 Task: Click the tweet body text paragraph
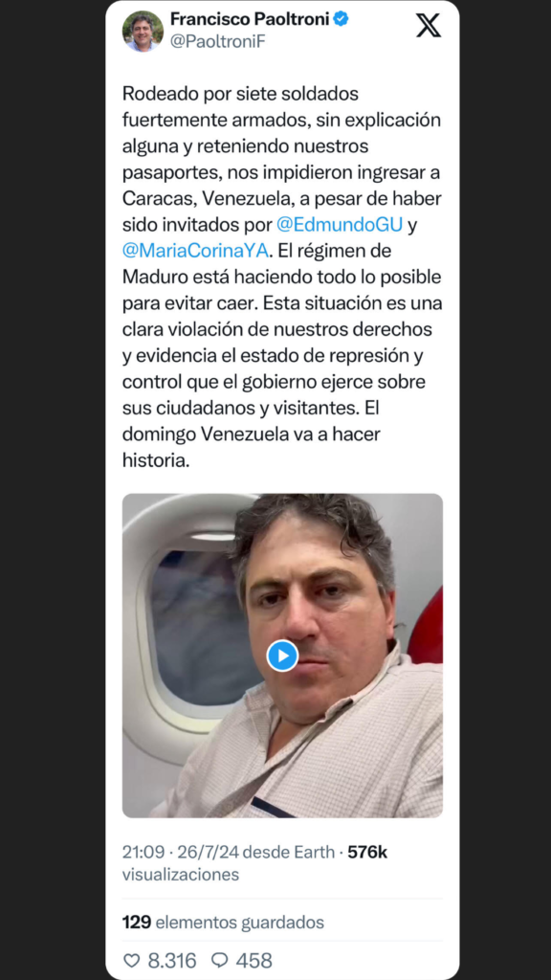point(282,277)
